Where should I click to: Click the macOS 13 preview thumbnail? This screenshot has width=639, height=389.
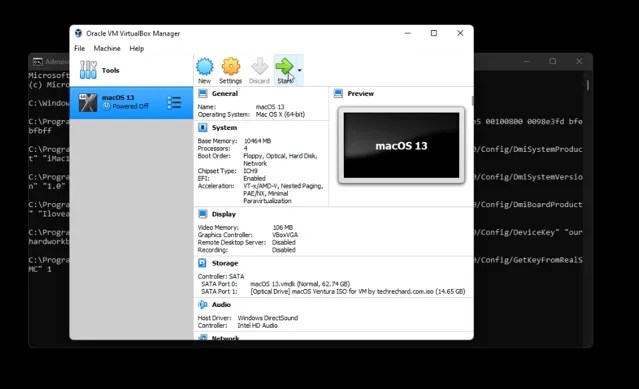(401, 145)
